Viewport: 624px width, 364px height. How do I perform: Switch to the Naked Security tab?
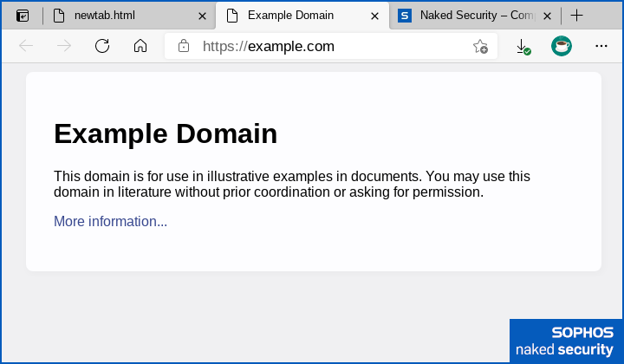(468, 16)
